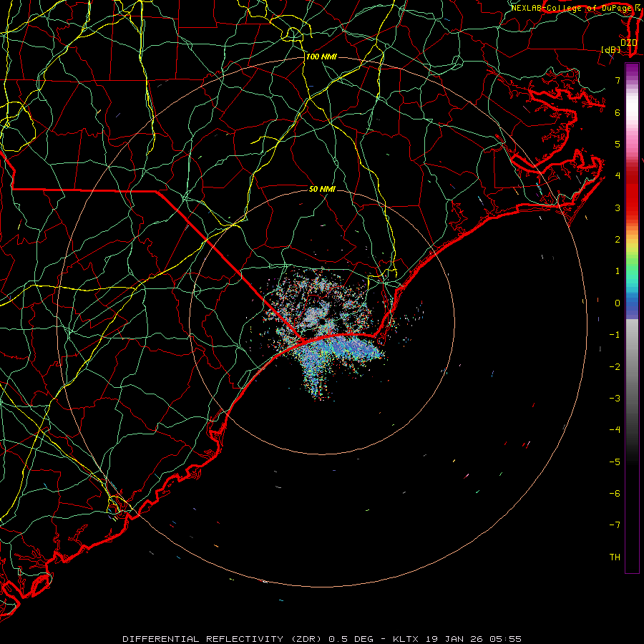
Task: Click the -4 value on the color scale
Action: [615, 429]
